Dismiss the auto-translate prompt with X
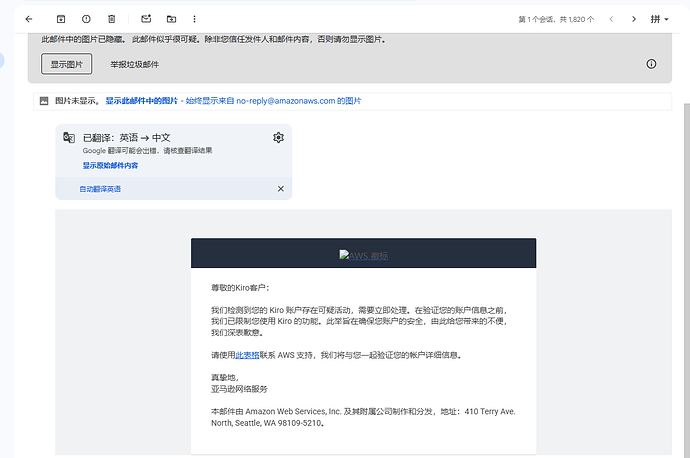 [x=281, y=189]
